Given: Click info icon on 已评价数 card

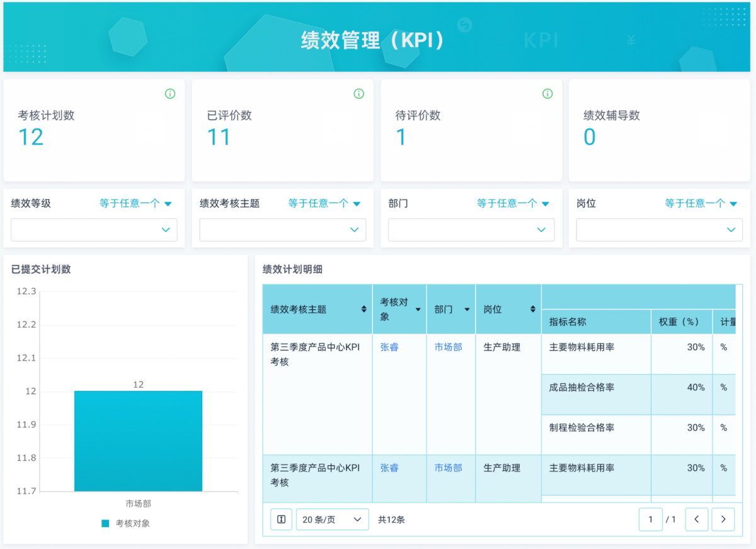Looking at the screenshot, I should [x=359, y=94].
